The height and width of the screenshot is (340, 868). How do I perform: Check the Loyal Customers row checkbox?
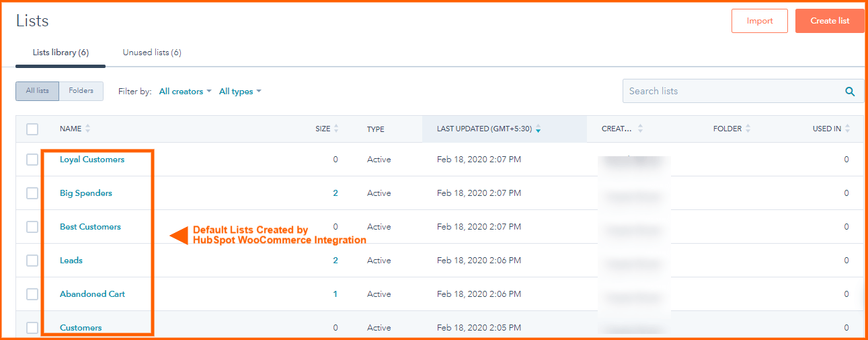coord(32,160)
